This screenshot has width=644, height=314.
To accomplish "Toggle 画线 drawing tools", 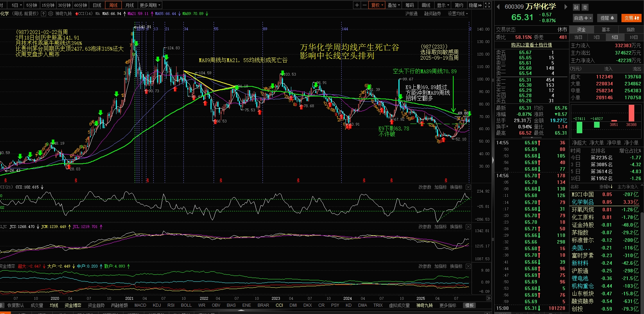I will click(x=426, y=5).
